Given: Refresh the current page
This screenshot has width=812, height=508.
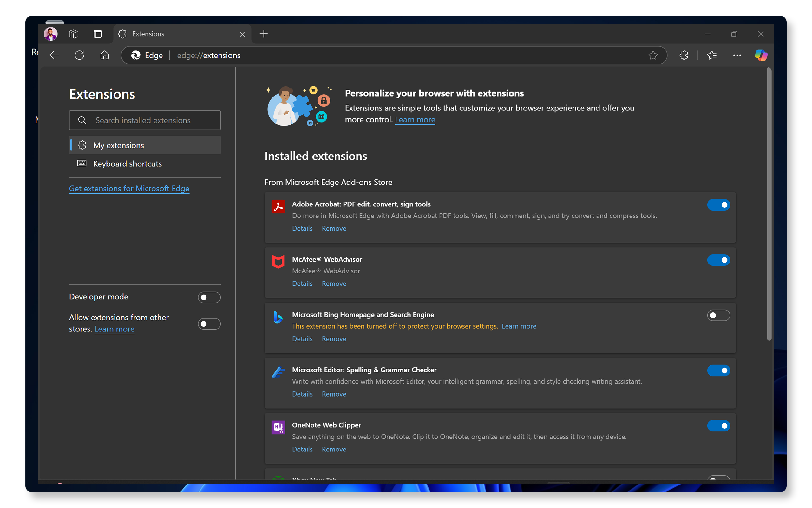Looking at the screenshot, I should pyautogui.click(x=80, y=55).
